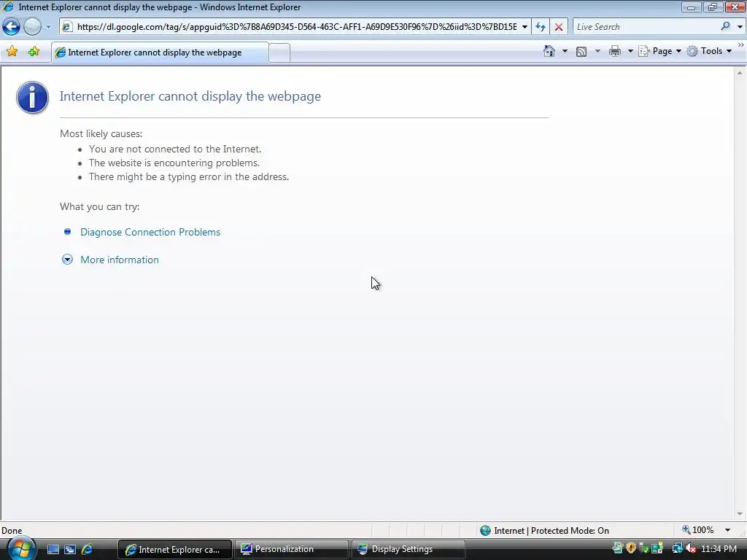Click the Diagnose Connection Problems link
Viewport: 747px width, 560px height.
(x=150, y=232)
